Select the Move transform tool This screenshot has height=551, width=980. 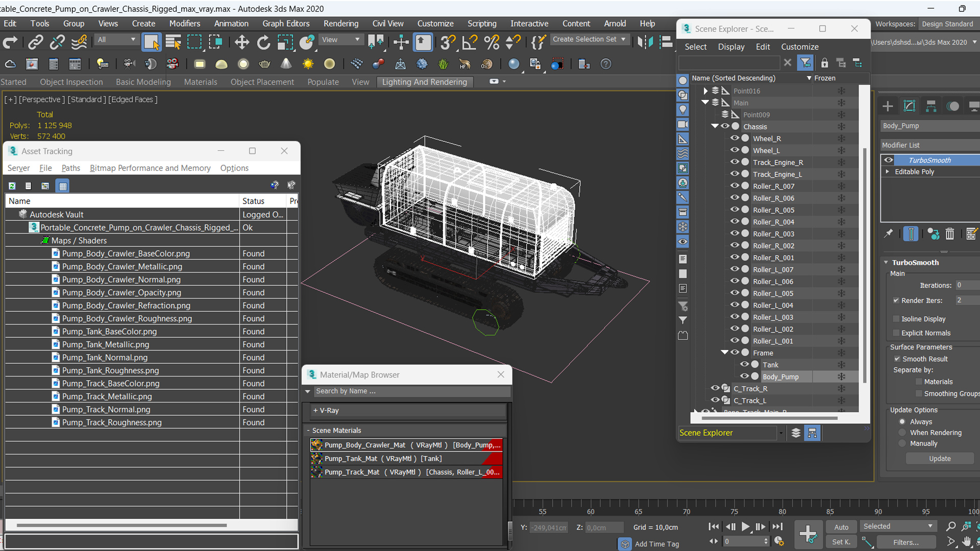pyautogui.click(x=241, y=42)
